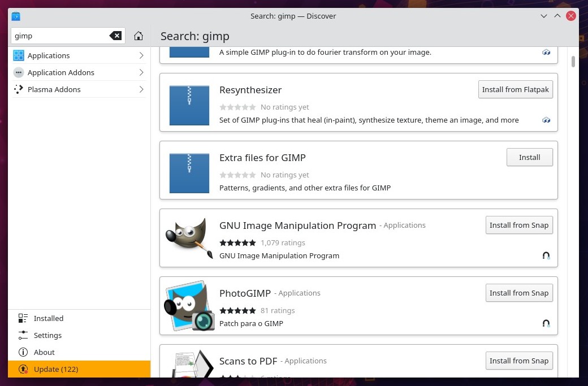
Task: Open the About page
Action: [x=44, y=352]
